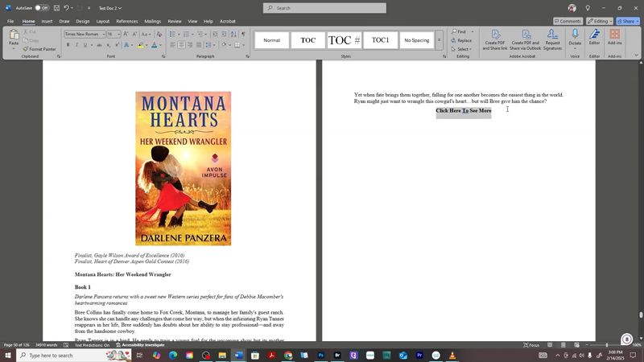Decrease indent icon
Image resolution: width=644 pixels, height=362 pixels.
click(x=215, y=35)
